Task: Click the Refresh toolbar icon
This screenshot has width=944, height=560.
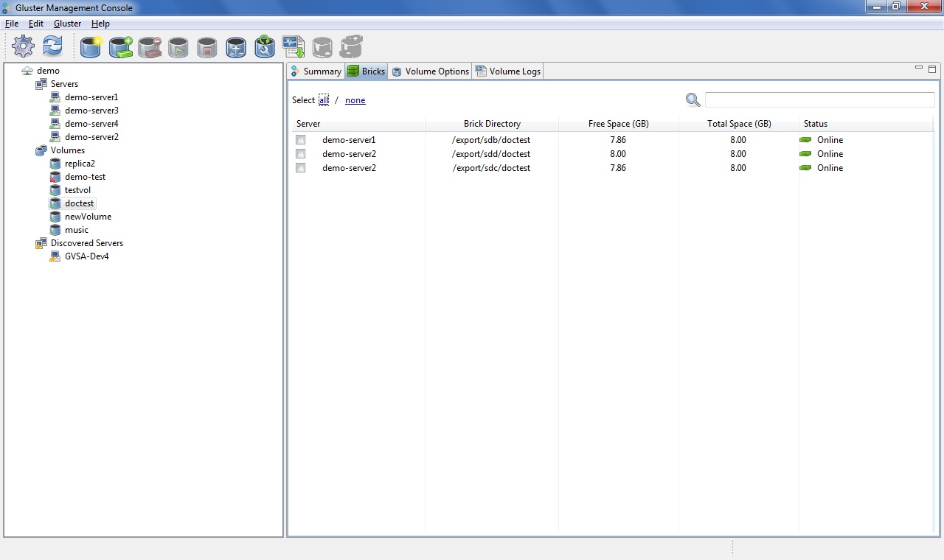Action: (x=52, y=46)
